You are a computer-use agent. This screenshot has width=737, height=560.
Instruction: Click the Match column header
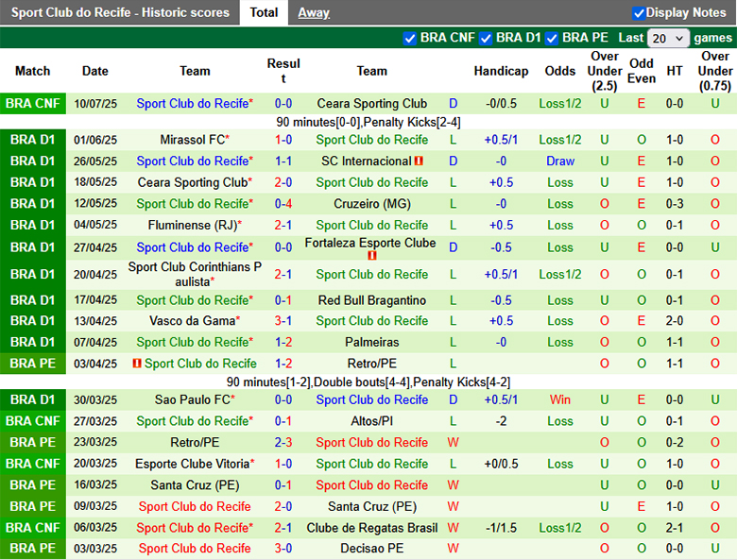coord(32,71)
